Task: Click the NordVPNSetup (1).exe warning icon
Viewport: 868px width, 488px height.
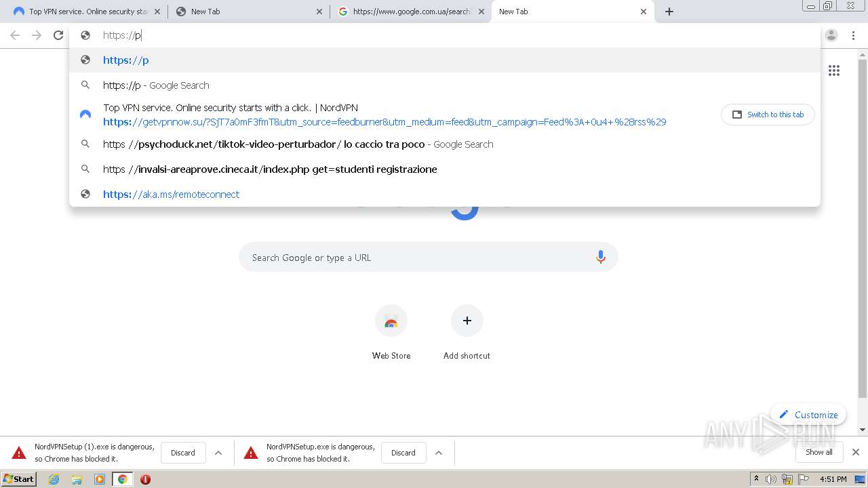Action: pos(19,453)
